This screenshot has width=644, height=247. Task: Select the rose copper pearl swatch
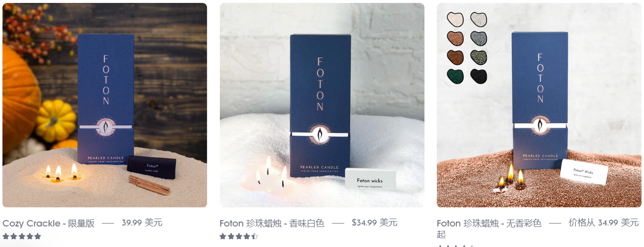click(x=455, y=38)
